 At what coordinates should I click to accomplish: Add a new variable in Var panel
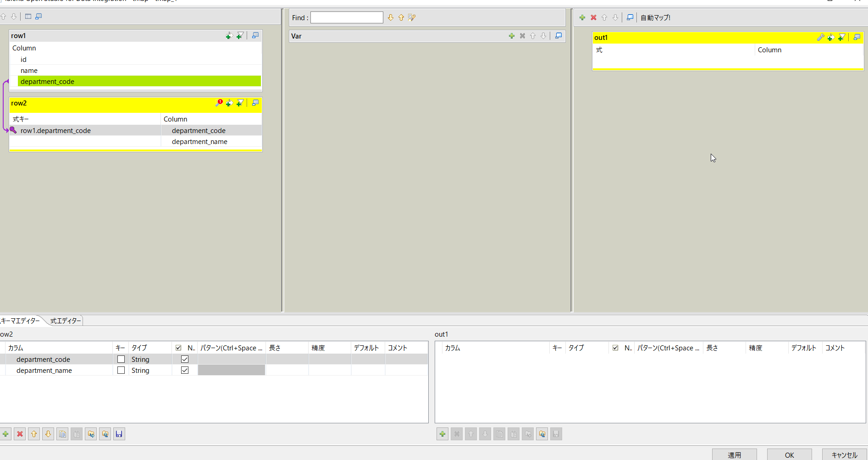pyautogui.click(x=512, y=36)
